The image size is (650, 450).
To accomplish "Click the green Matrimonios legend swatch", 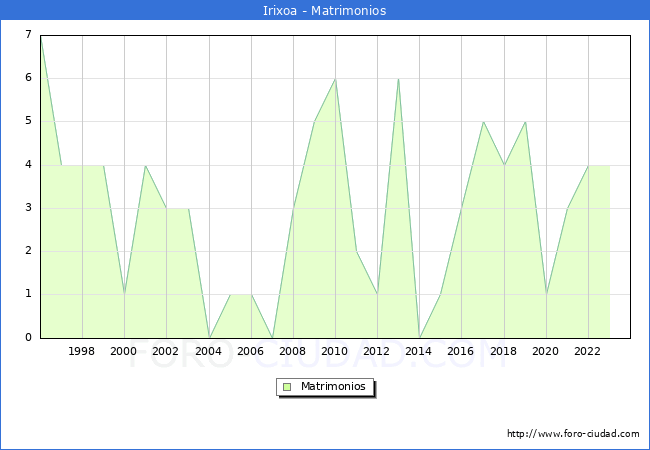I will [x=287, y=387].
